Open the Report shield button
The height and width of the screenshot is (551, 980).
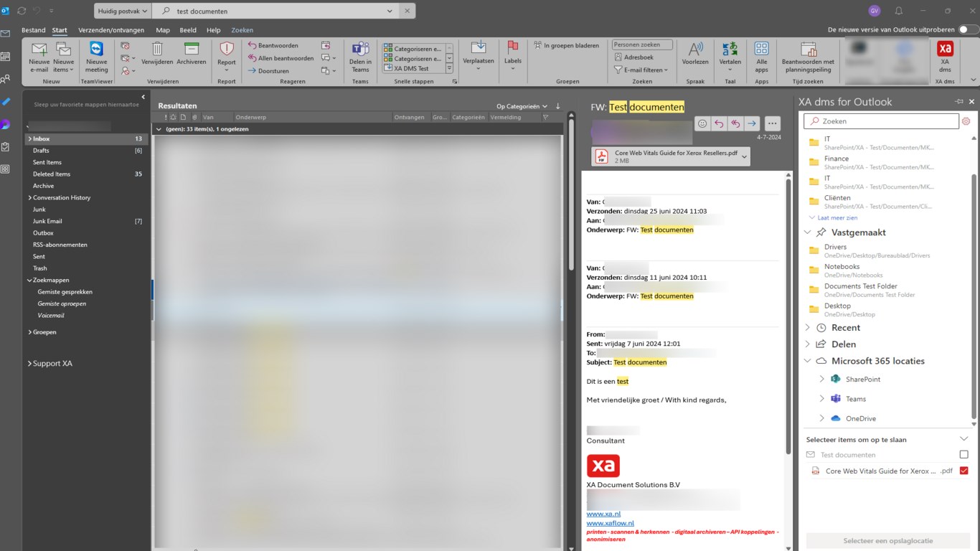[x=227, y=56]
